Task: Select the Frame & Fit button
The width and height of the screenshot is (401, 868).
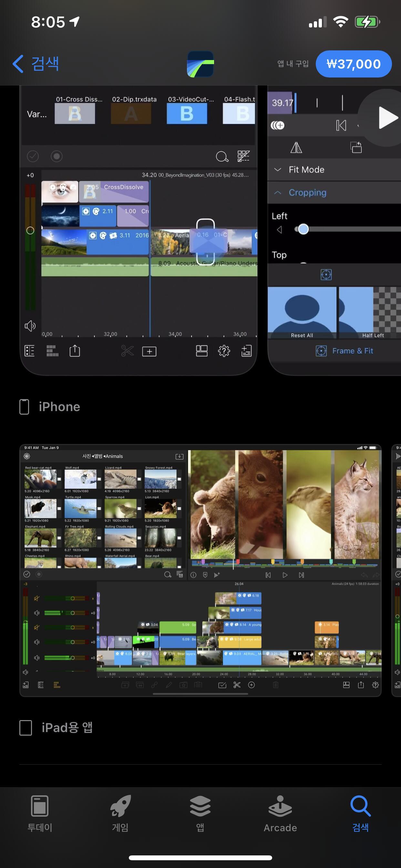Action: coord(344,351)
